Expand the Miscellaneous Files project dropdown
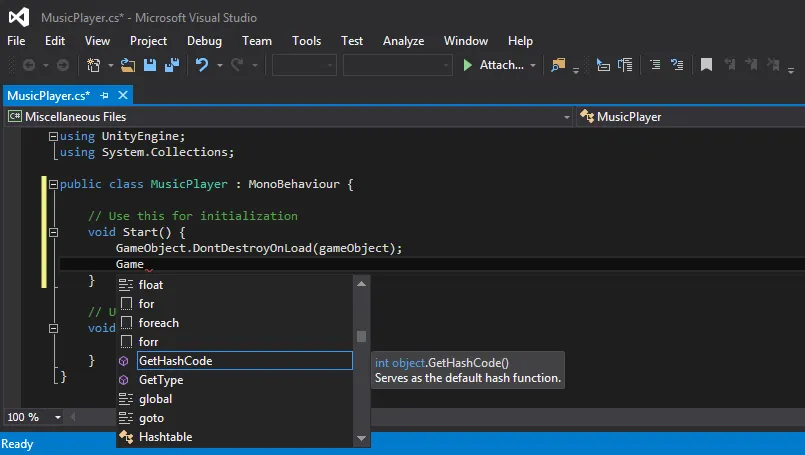Screen dimensions: 805x455 (x=567, y=117)
